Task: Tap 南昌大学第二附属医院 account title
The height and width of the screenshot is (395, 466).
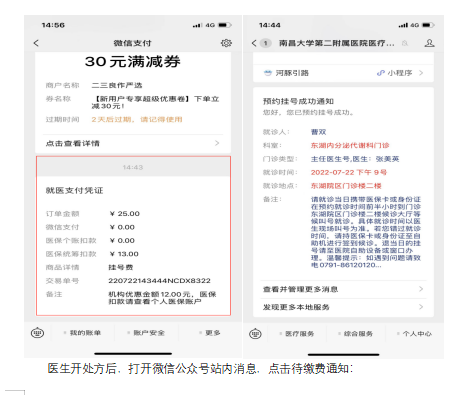Action: coord(337,43)
